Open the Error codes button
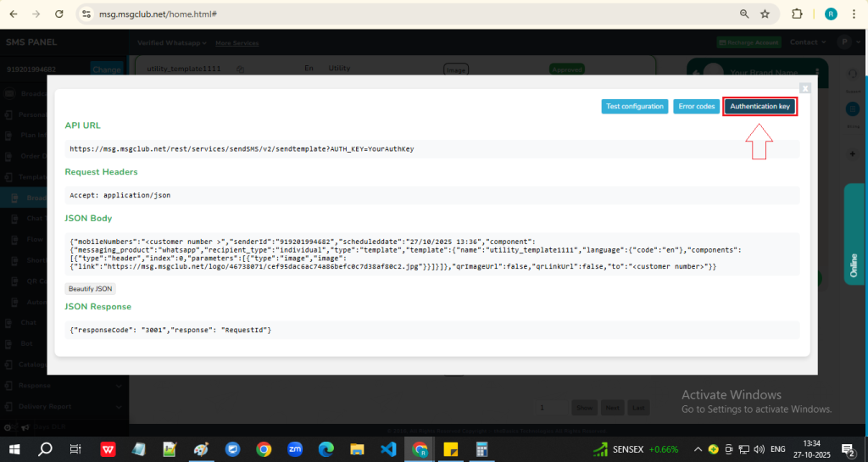Screen dimensions: 868x462 point(696,107)
